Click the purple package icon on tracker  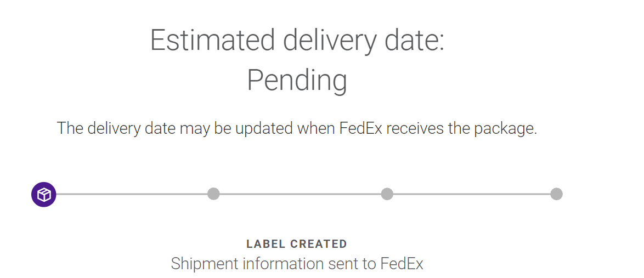click(43, 194)
